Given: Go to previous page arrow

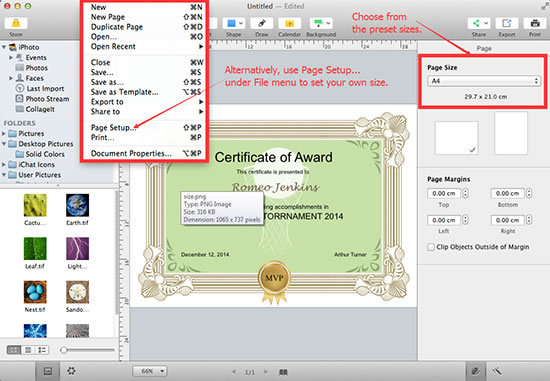Looking at the screenshot, I should tap(234, 372).
